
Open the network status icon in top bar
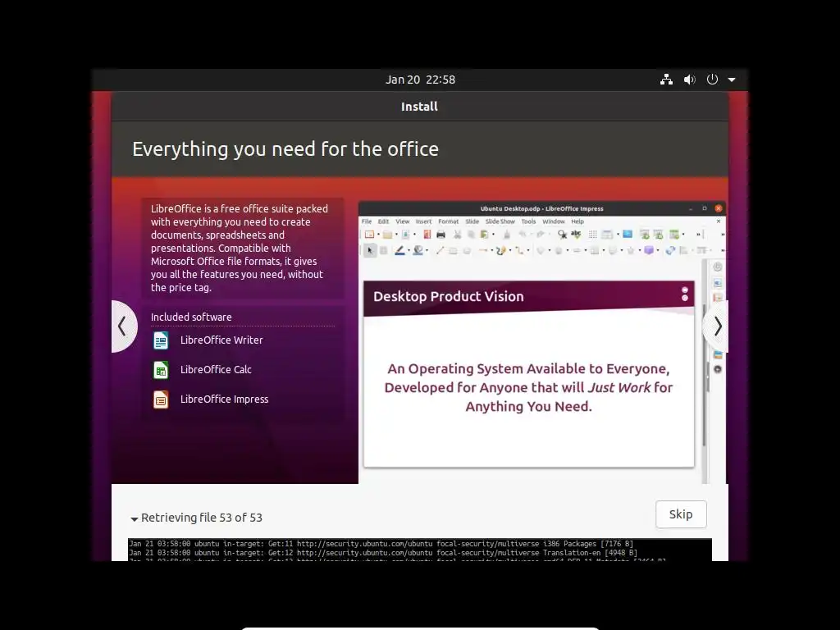point(666,80)
